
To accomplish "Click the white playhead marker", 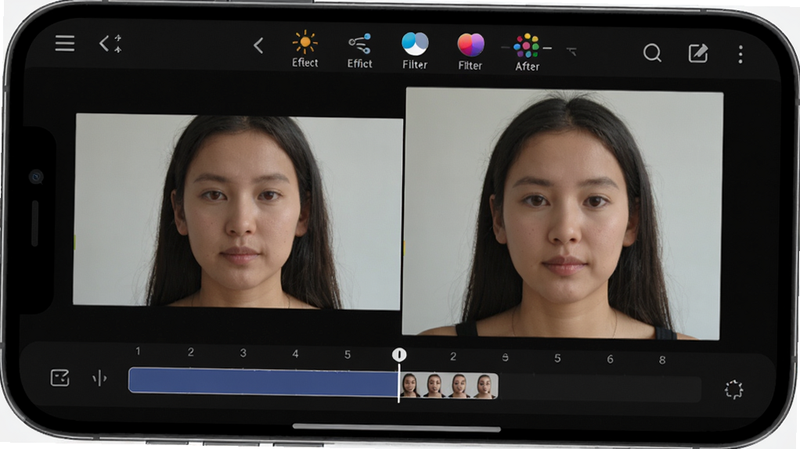I will pyautogui.click(x=399, y=355).
